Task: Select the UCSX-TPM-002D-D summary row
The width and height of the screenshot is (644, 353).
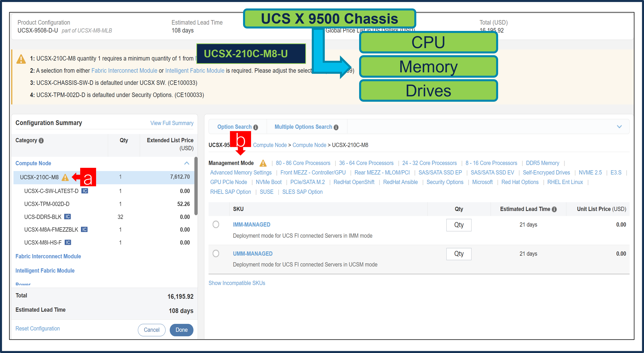Action: [x=104, y=204]
